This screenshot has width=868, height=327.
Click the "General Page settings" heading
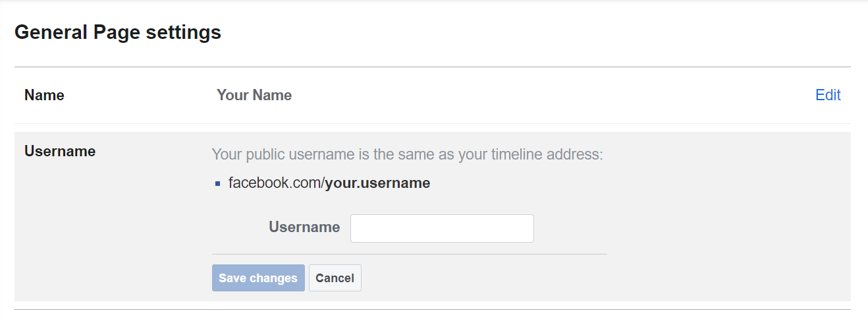tap(118, 32)
